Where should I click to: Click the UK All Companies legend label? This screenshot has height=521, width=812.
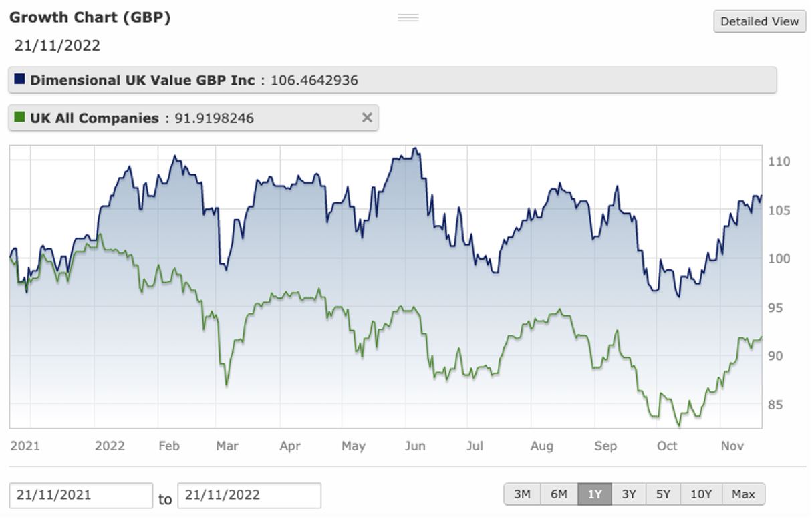pyautogui.click(x=94, y=118)
